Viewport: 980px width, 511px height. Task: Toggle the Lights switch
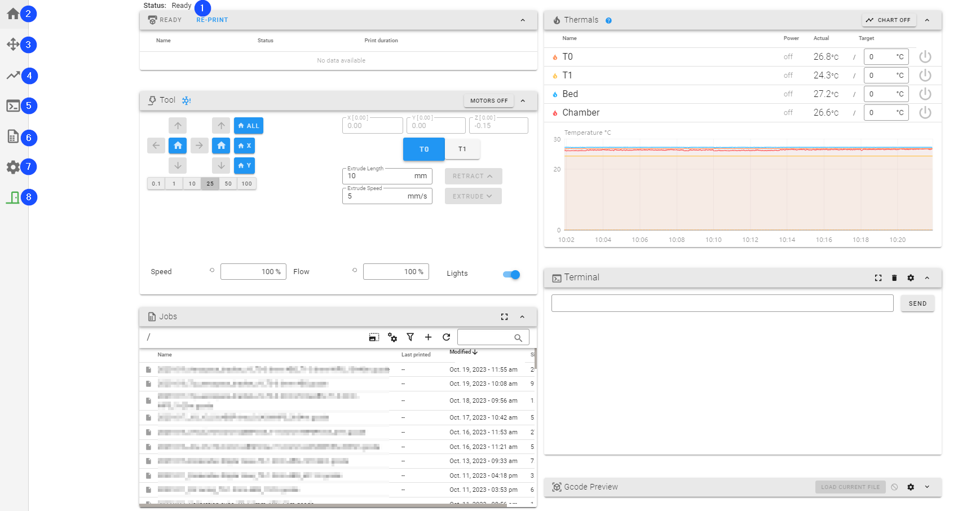coord(511,275)
